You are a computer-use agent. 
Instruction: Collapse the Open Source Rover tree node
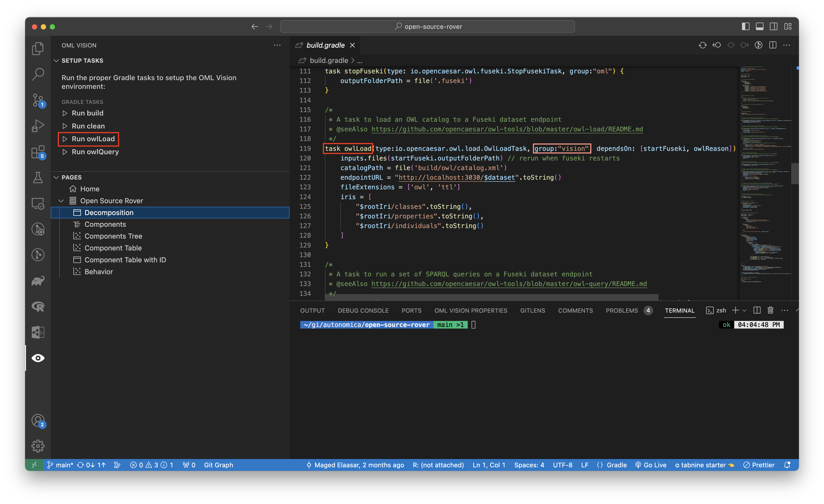point(61,201)
